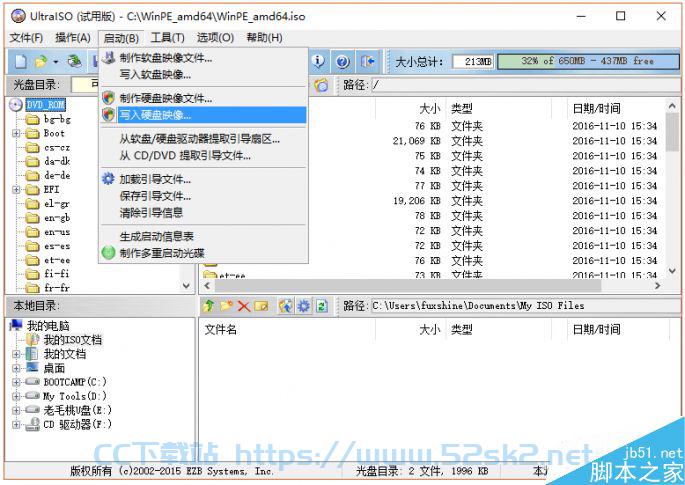Click 我的电脑 computer node

click(x=48, y=326)
